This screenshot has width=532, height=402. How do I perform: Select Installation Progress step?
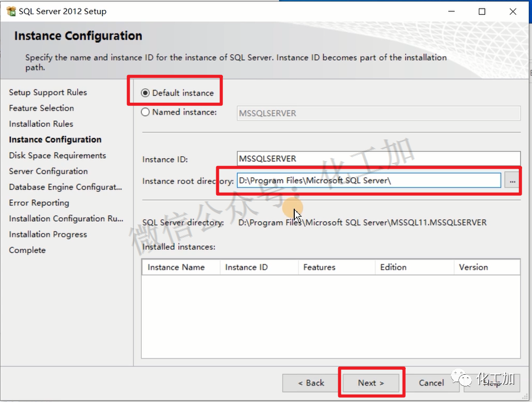tap(48, 234)
